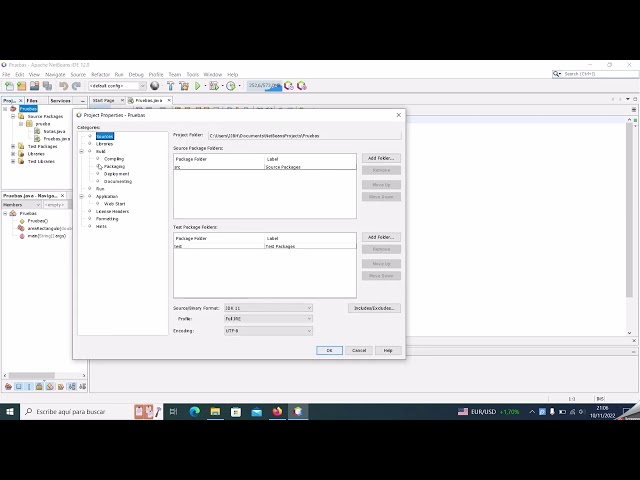Open the File menu

(x=6, y=74)
